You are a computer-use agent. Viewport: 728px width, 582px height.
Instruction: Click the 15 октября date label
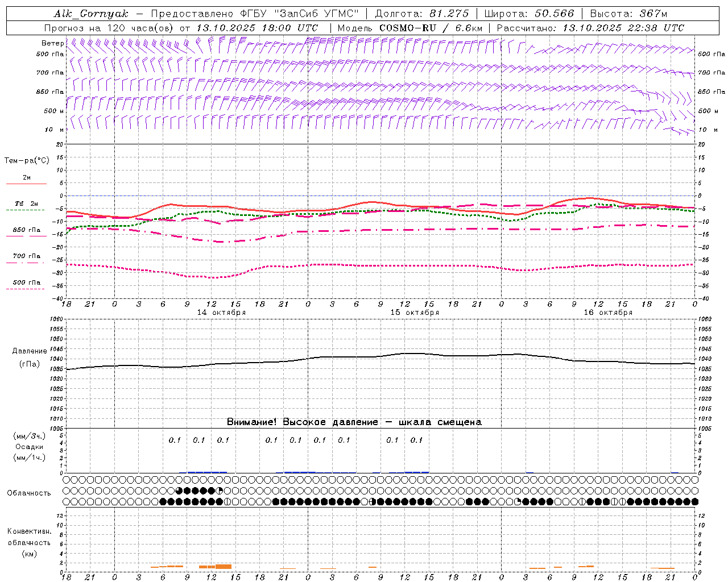pyautogui.click(x=415, y=313)
